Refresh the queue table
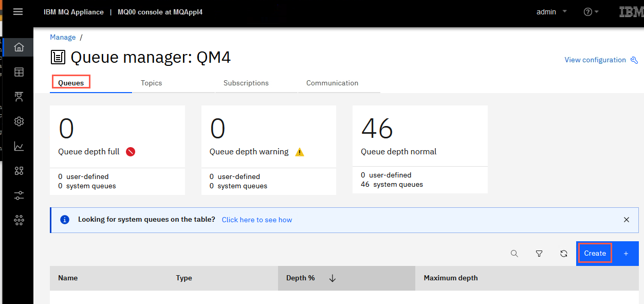The image size is (644, 304). [564, 254]
